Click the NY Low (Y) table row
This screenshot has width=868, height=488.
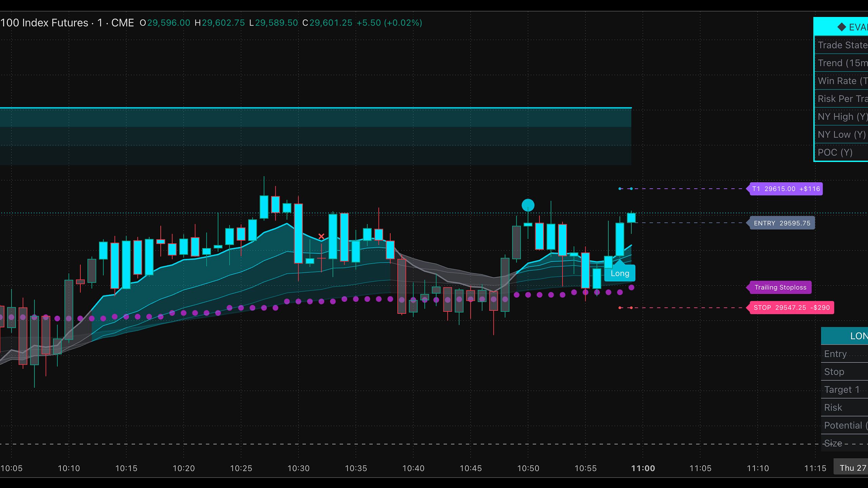pyautogui.click(x=842, y=135)
